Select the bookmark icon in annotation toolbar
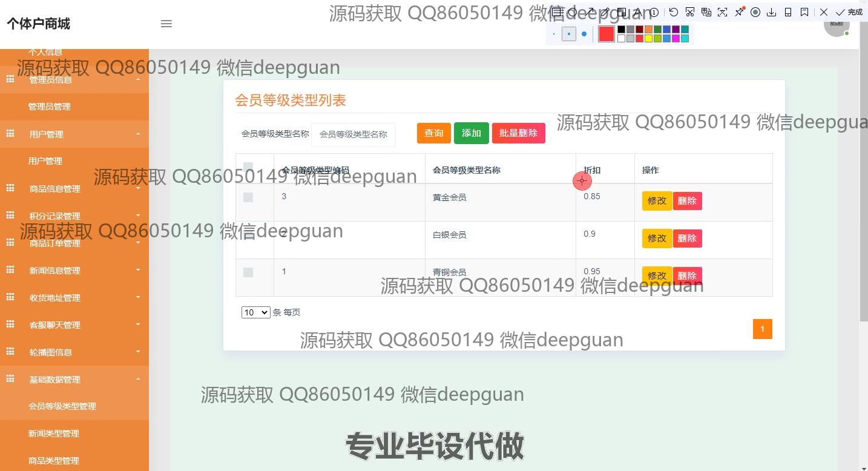This screenshot has width=868, height=471. click(804, 12)
